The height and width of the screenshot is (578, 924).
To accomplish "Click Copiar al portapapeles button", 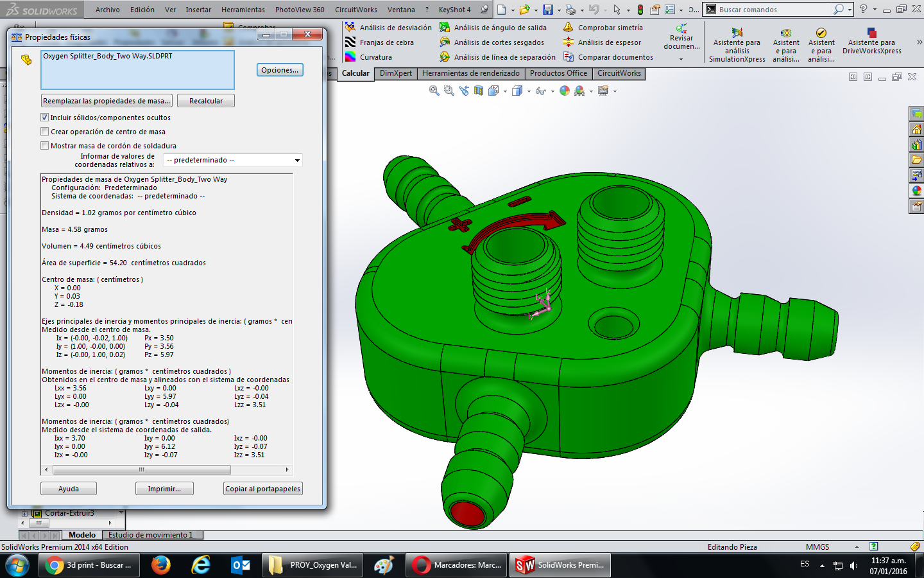I will pos(263,489).
